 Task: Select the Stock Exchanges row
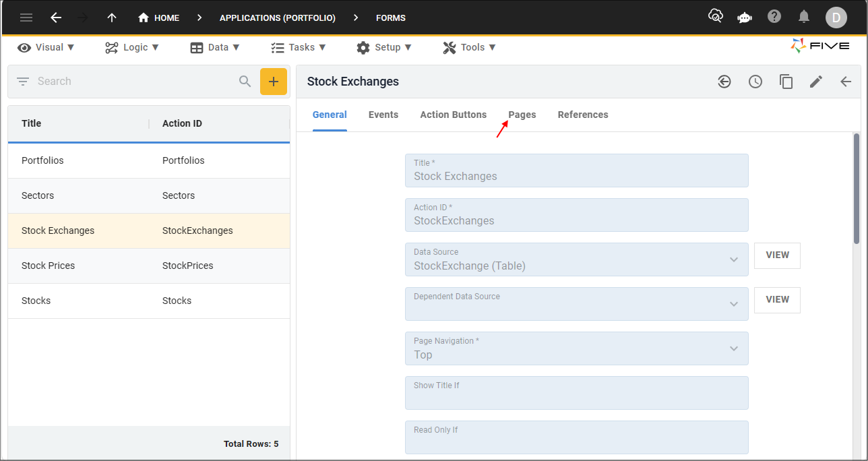pos(149,230)
